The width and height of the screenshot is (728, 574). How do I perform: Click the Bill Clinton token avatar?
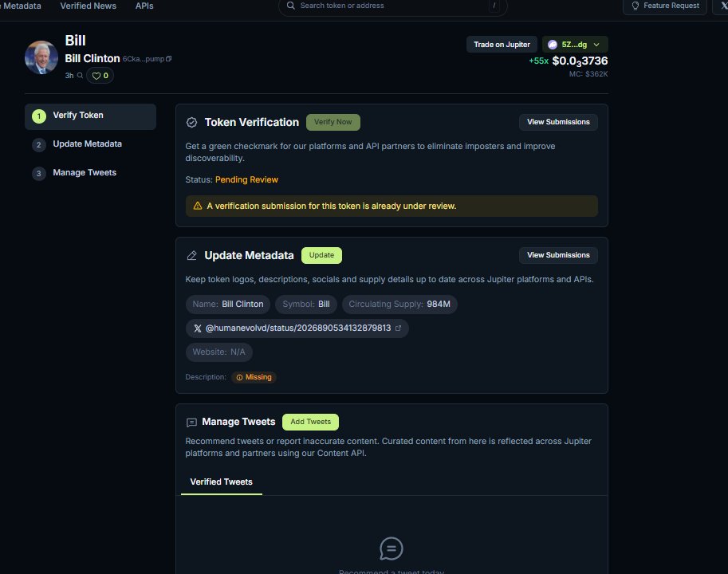point(41,57)
